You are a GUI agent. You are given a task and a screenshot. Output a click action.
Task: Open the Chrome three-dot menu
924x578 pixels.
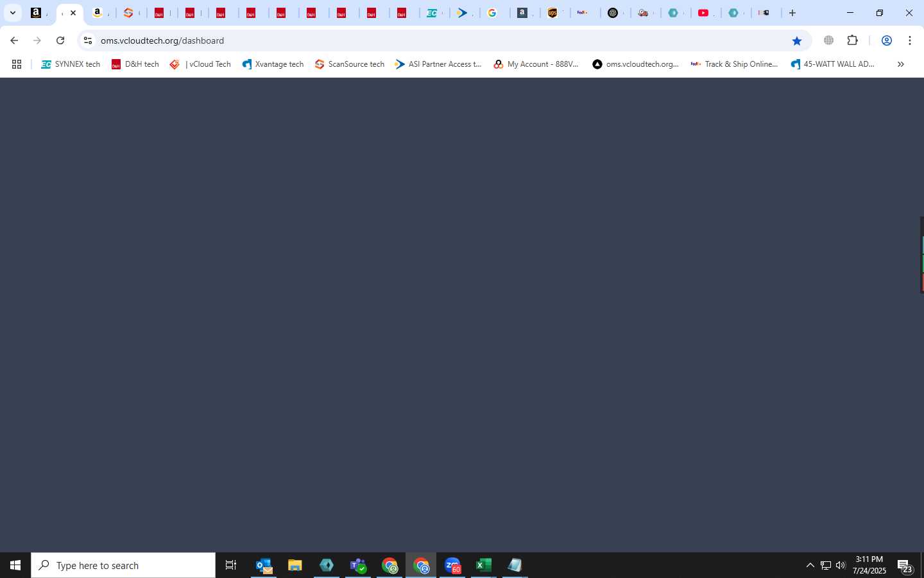(910, 40)
